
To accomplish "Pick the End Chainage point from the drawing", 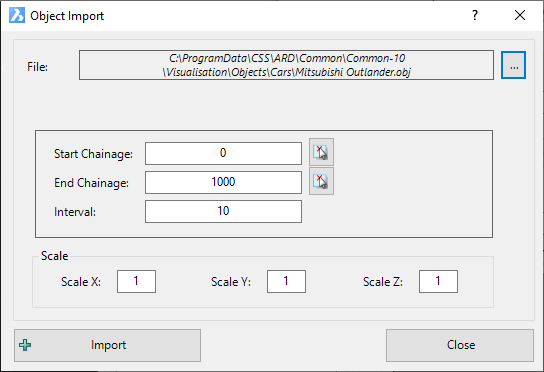I will pos(321,181).
